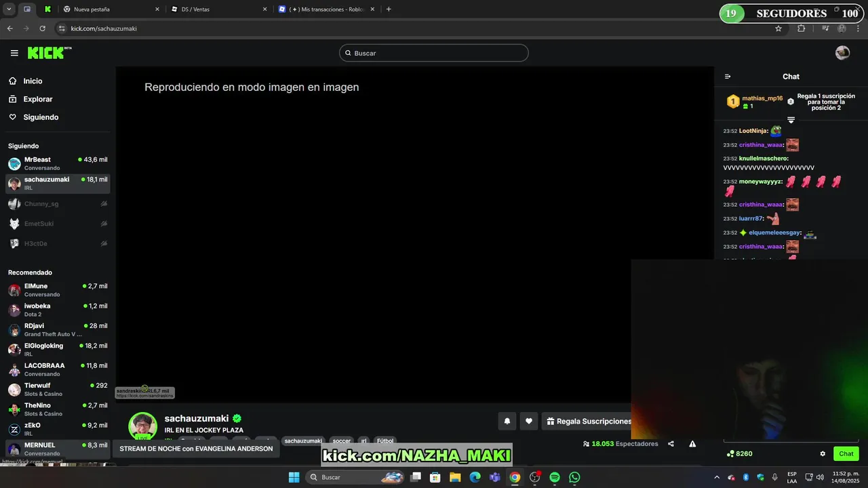
Task: Open offline channel EmetSuki
Action: 58,224
